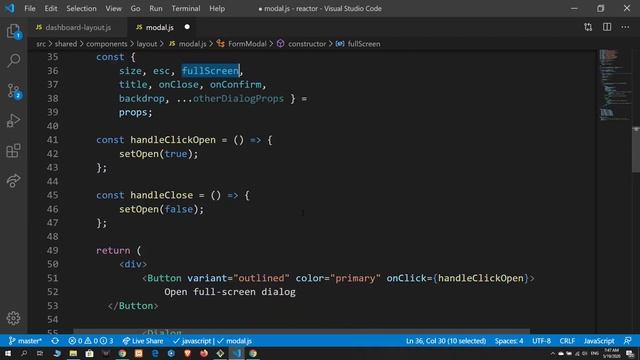The height and width of the screenshot is (360, 640).
Task: Click the modal.js check status item
Action: coord(234,341)
